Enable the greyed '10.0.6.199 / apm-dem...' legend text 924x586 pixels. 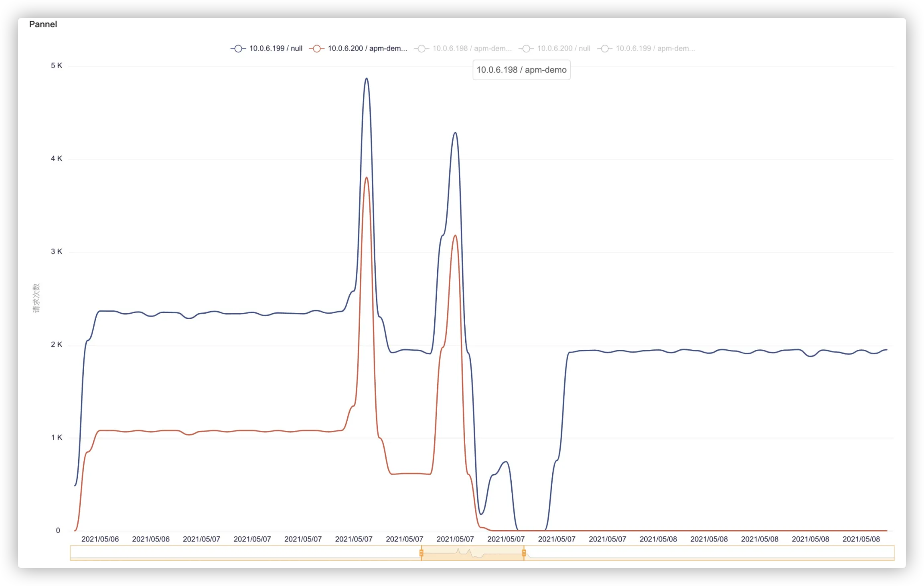tap(655, 49)
